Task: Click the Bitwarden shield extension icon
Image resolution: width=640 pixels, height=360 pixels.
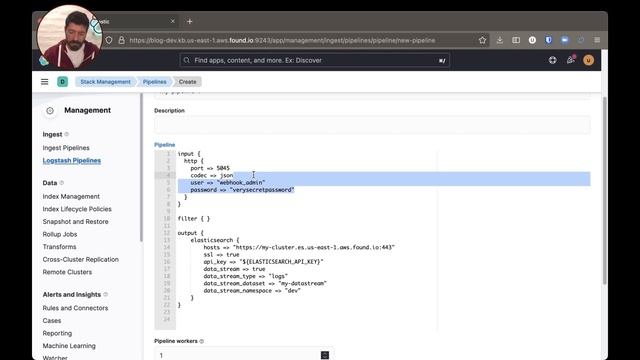Action: click(549, 40)
